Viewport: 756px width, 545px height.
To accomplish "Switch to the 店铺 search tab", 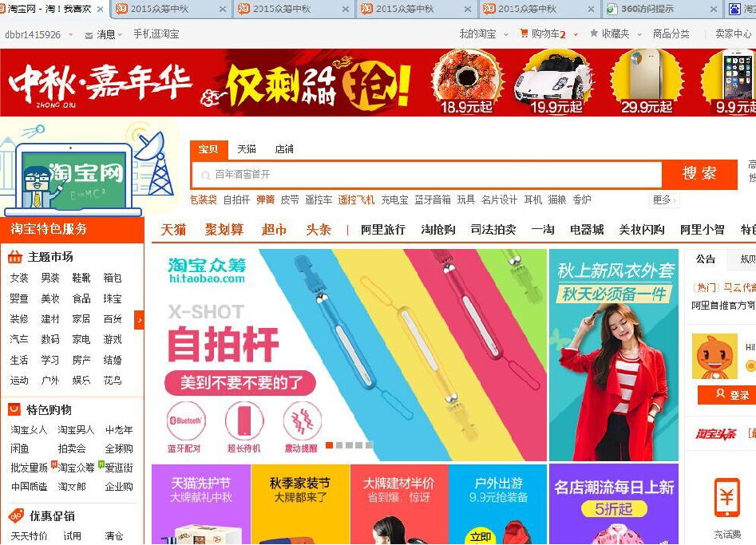I will pyautogui.click(x=284, y=149).
